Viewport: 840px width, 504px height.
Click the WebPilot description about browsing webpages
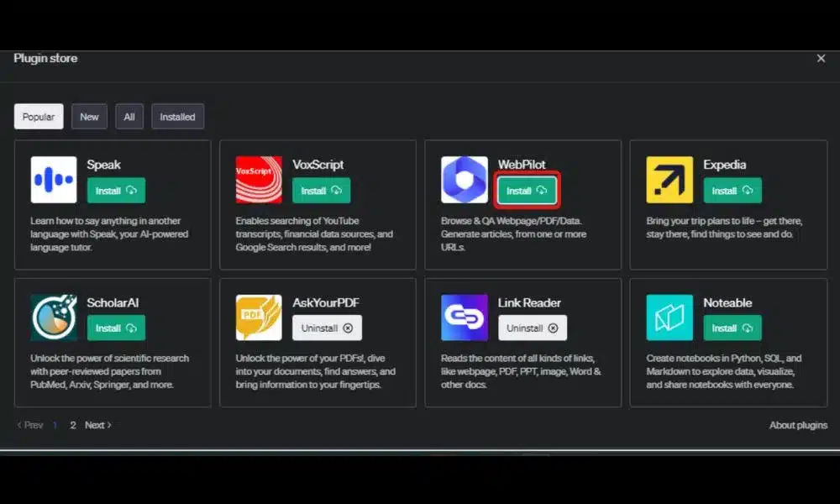(x=514, y=234)
